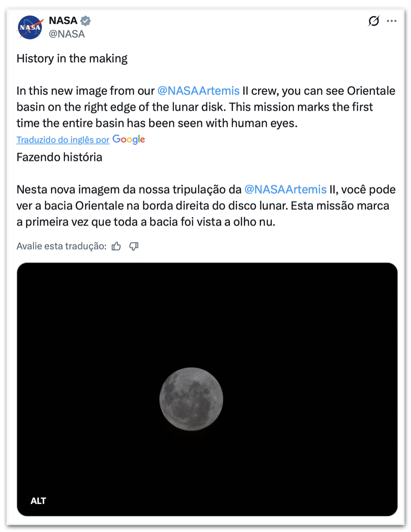
Task: Show image description via ALT button
Action: click(x=38, y=501)
